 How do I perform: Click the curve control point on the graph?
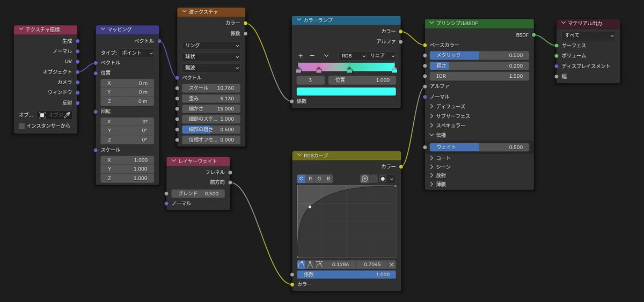point(310,207)
